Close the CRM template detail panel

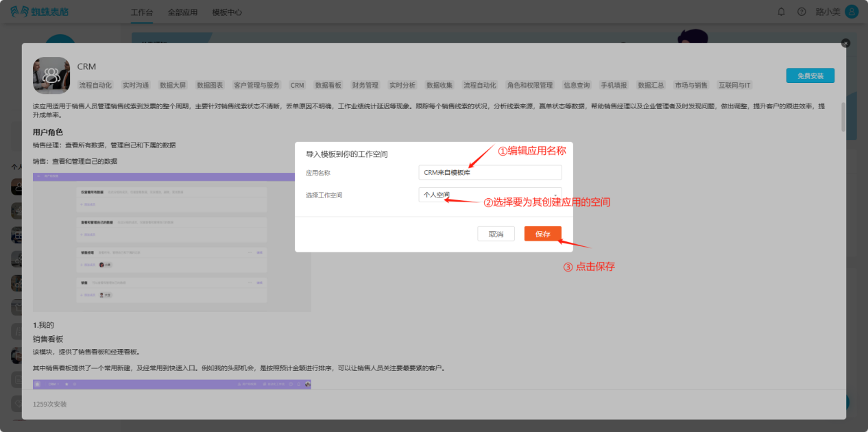click(x=845, y=43)
